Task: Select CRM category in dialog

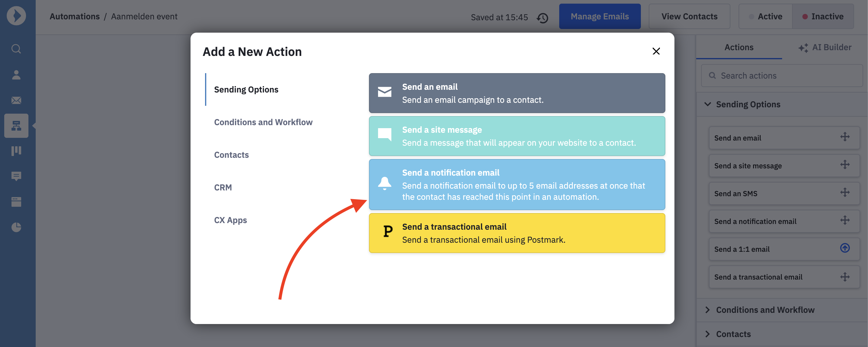Action: (223, 188)
